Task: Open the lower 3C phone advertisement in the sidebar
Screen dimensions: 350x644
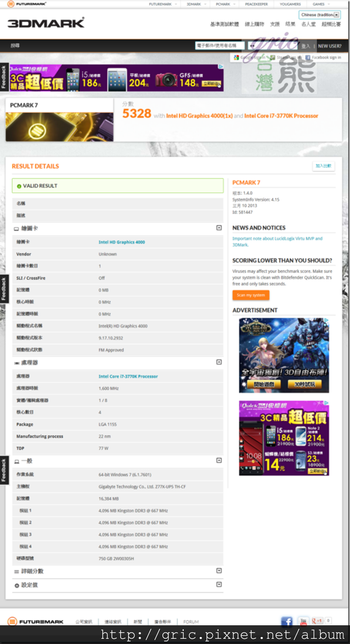Action: [284, 438]
